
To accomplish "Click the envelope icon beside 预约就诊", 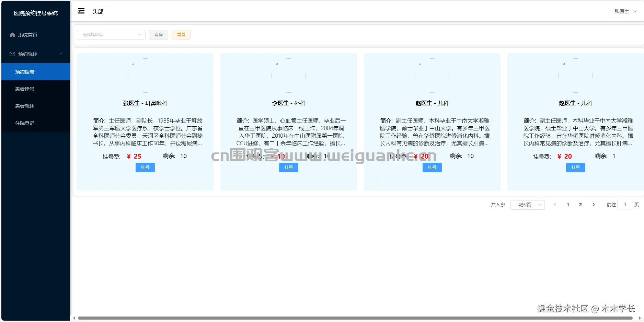I will point(12,54).
